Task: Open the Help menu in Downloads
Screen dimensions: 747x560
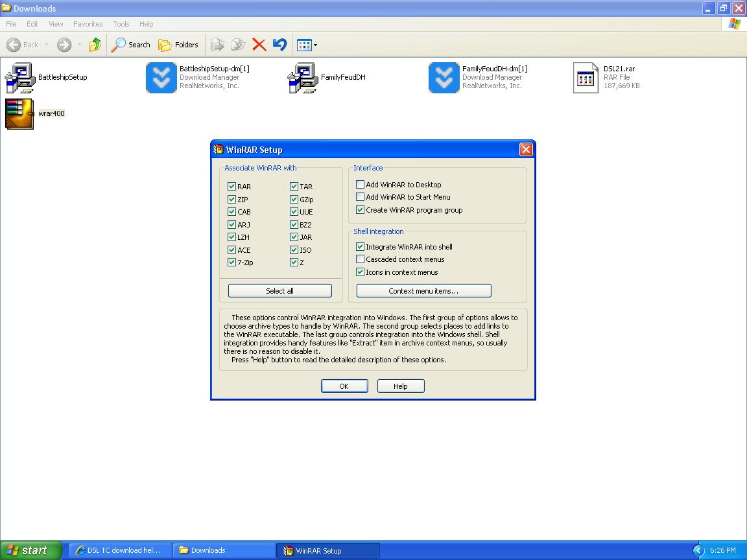Action: tap(147, 24)
